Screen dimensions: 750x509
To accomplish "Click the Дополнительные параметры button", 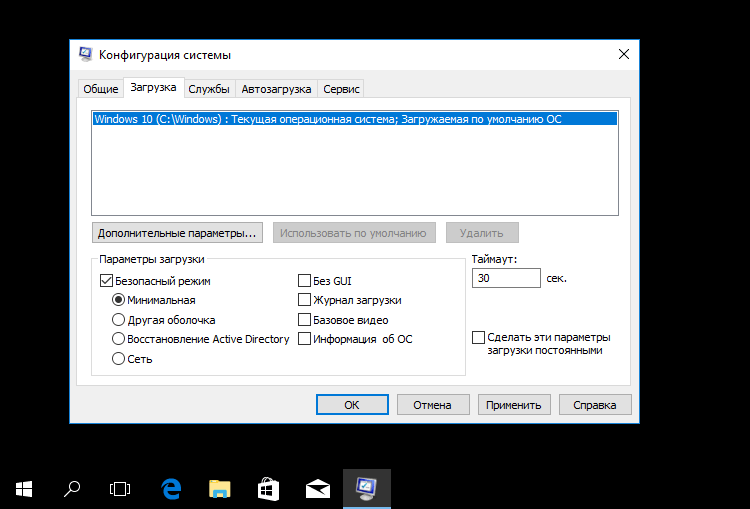I will click(x=176, y=233).
